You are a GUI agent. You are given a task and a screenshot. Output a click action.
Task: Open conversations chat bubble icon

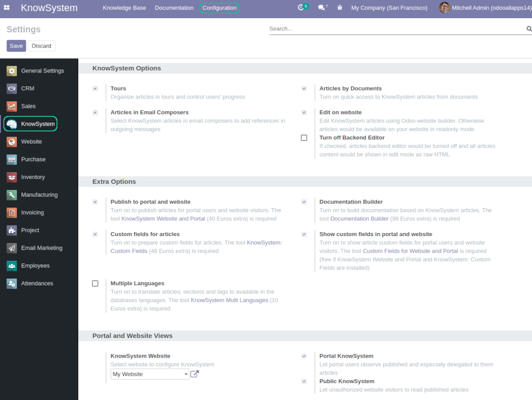(321, 8)
